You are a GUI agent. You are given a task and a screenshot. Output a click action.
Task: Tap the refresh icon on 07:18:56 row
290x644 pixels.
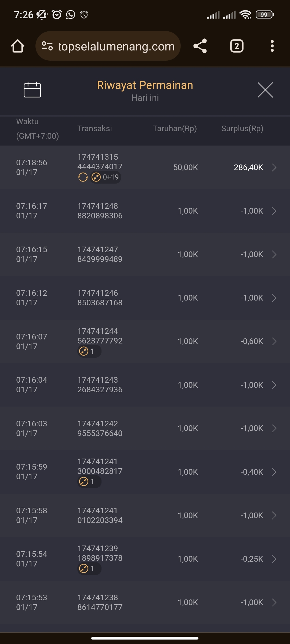pyautogui.click(x=83, y=177)
